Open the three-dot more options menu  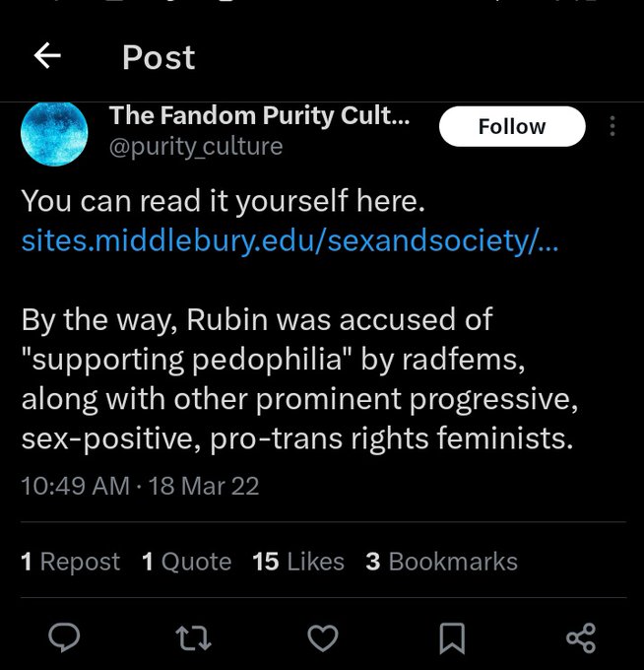coord(612,126)
